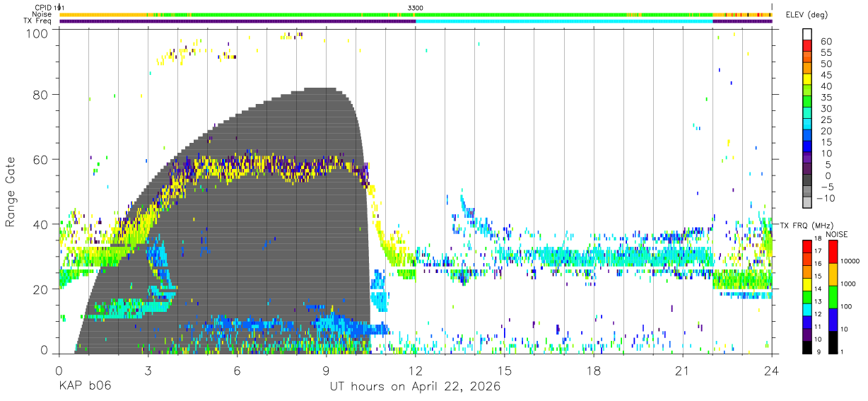The image size is (868, 401).
Task: Click the UT hours on April 22, 2026 title
Action: coord(415,387)
